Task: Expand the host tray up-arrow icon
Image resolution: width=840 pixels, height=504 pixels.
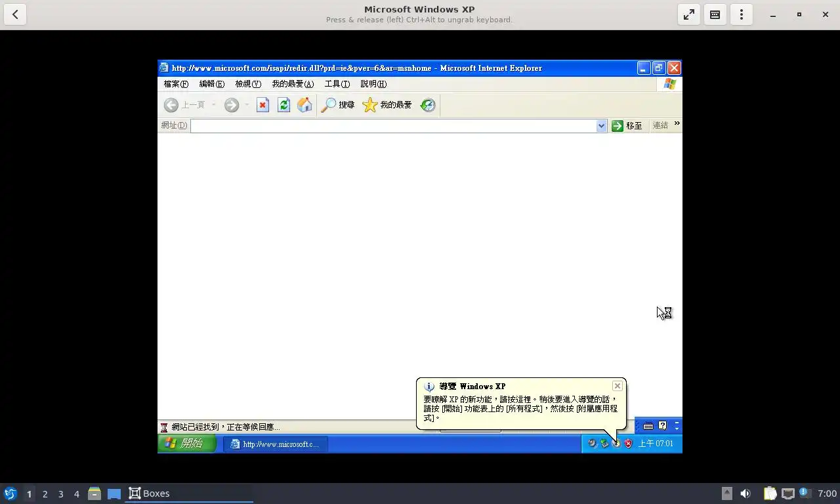Action: click(x=726, y=493)
